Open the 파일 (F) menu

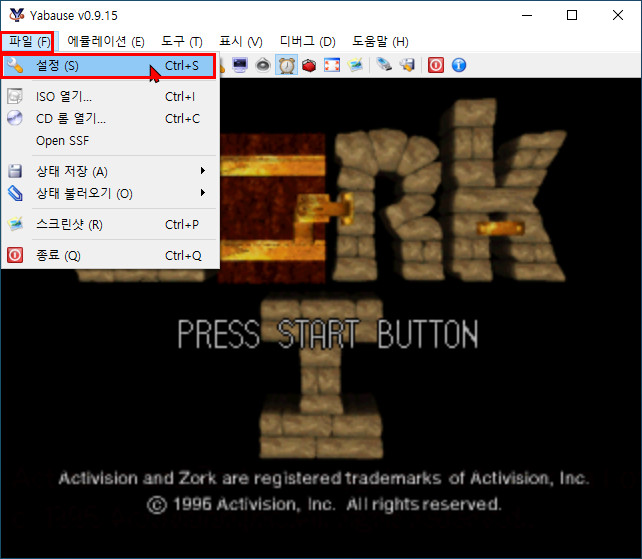pos(27,42)
